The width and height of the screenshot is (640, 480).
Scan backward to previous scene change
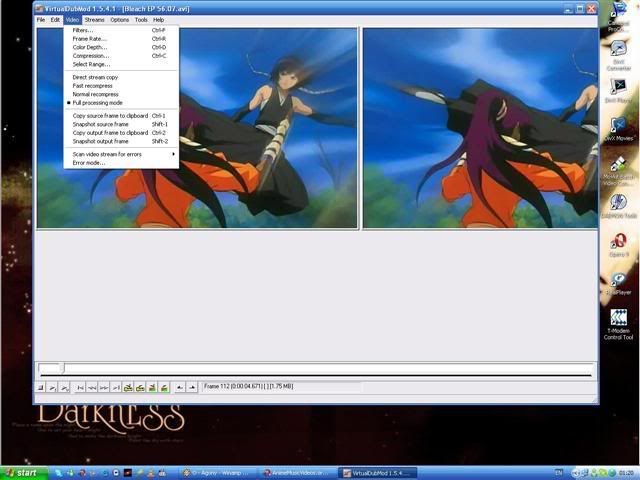click(152, 387)
